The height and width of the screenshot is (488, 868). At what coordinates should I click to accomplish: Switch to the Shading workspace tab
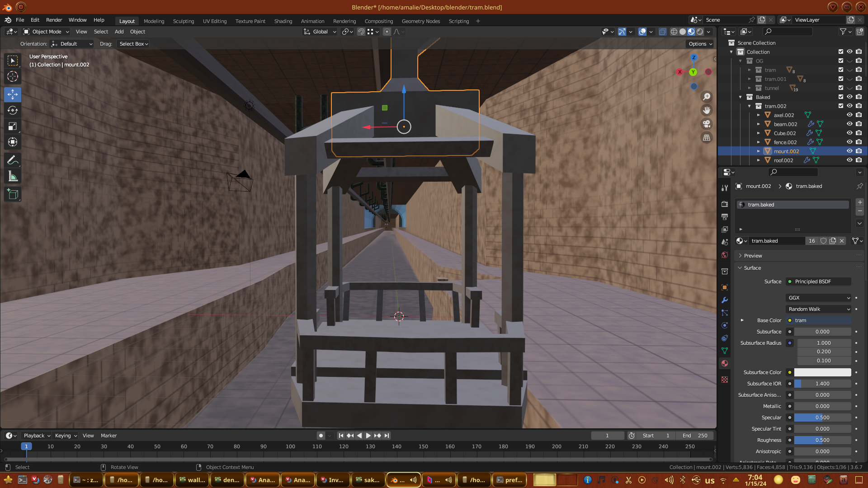(x=283, y=21)
